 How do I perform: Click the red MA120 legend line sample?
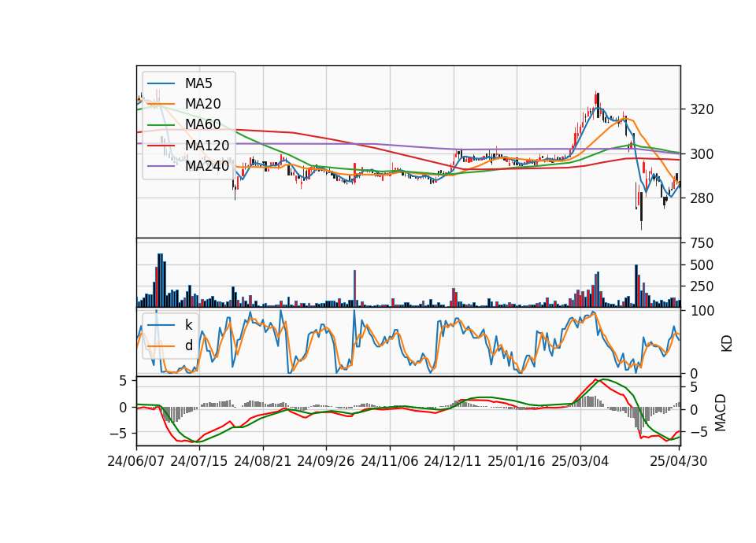click(161, 145)
